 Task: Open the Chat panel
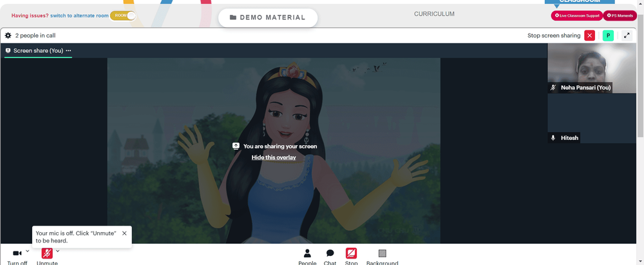tap(330, 257)
